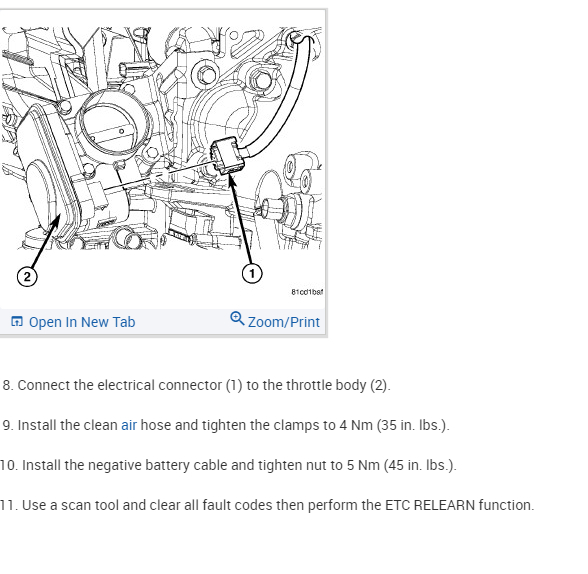588x574 pixels.
Task: Click step 10 negative battery cable instruction
Action: coord(228,465)
